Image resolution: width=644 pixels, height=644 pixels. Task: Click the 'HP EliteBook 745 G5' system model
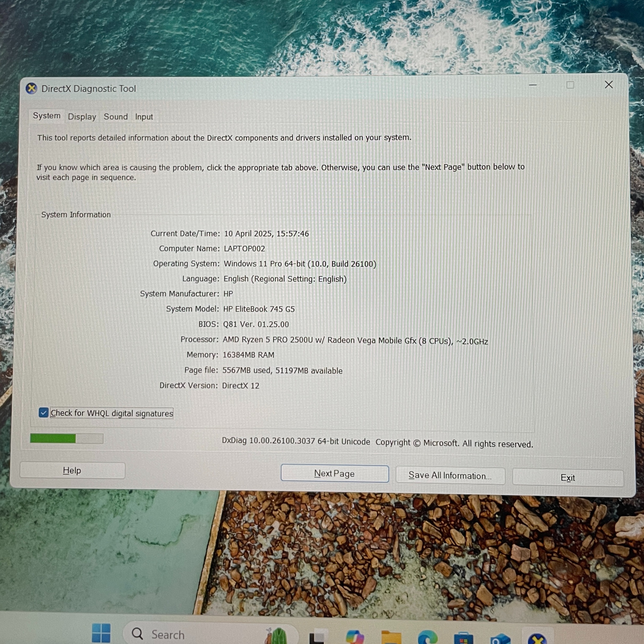tap(259, 309)
